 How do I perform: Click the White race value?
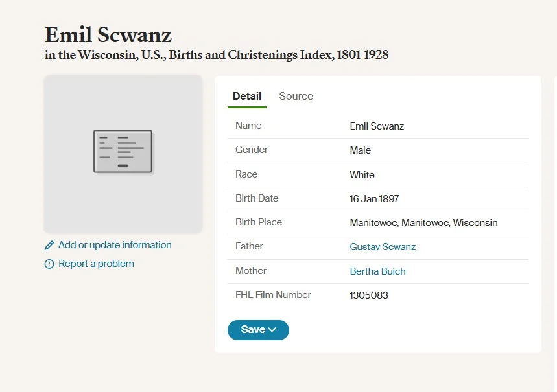coord(362,175)
